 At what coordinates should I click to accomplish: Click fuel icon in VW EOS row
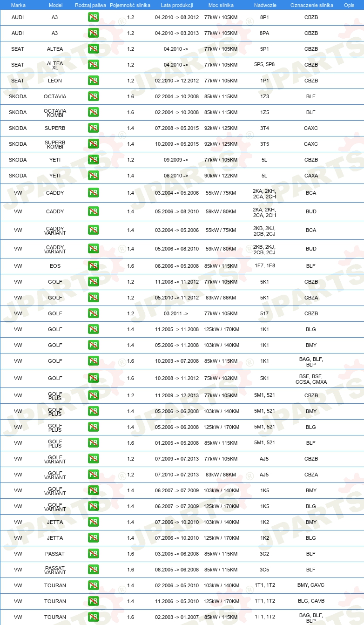coord(93,266)
